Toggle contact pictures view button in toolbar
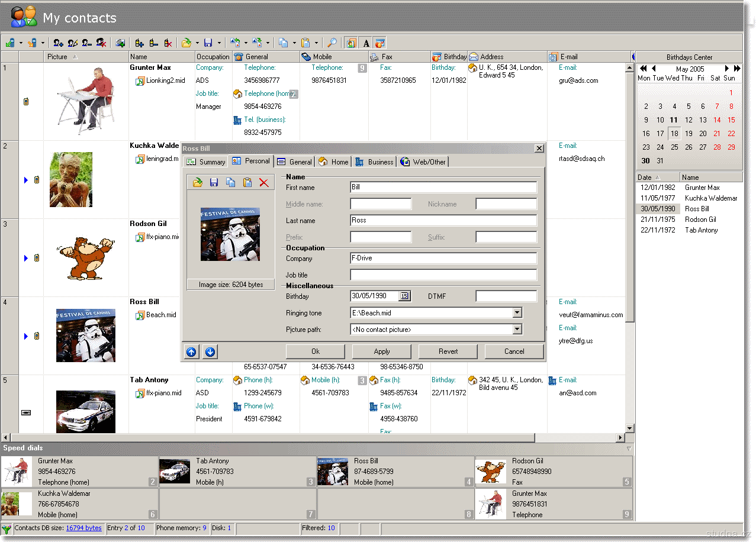 coord(351,43)
